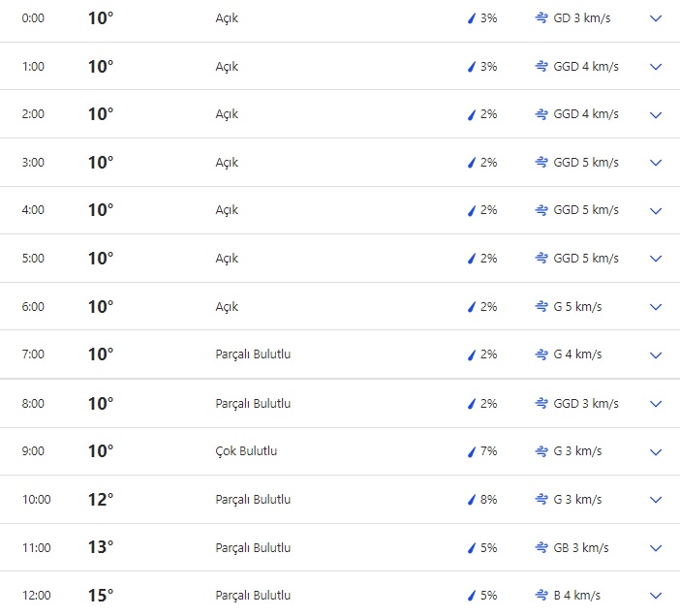680x616 pixels.
Task: Click the 13° temperature at 11:00
Action: coord(100,548)
